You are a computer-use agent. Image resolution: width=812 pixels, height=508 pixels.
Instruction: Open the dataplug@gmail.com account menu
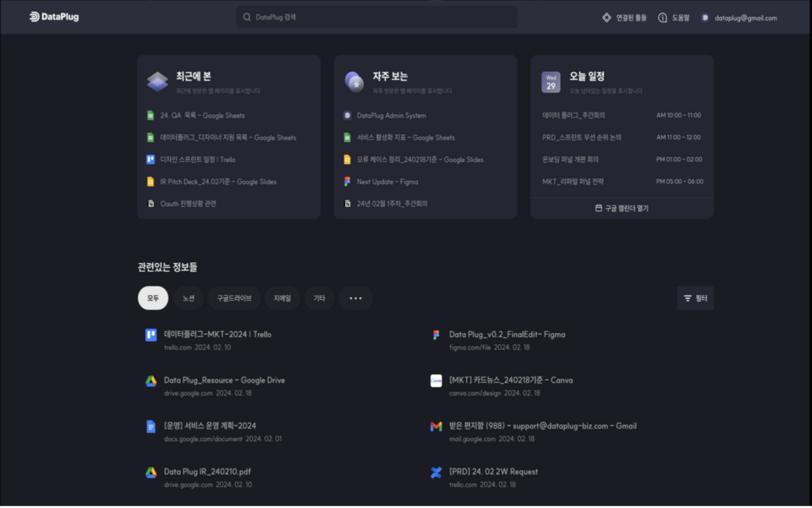pos(739,18)
